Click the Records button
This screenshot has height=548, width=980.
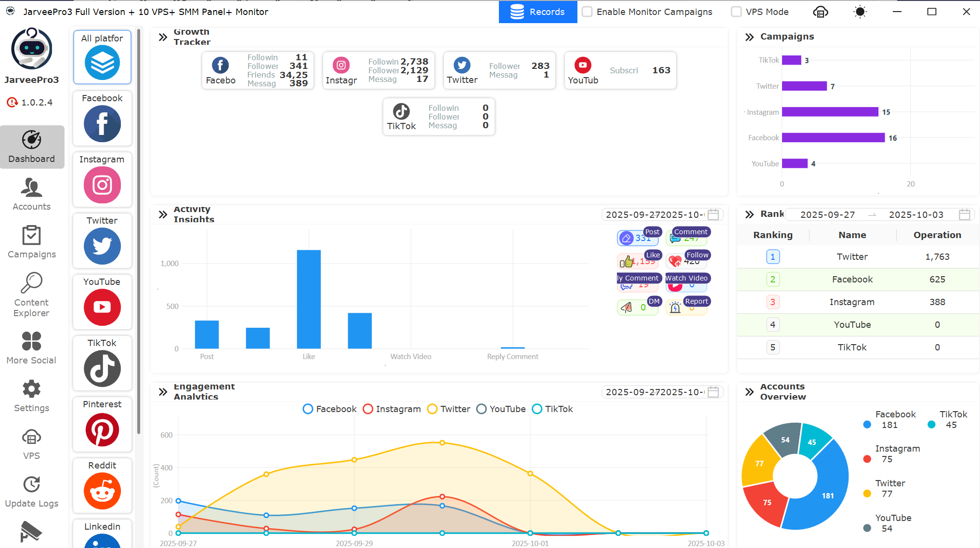point(538,12)
